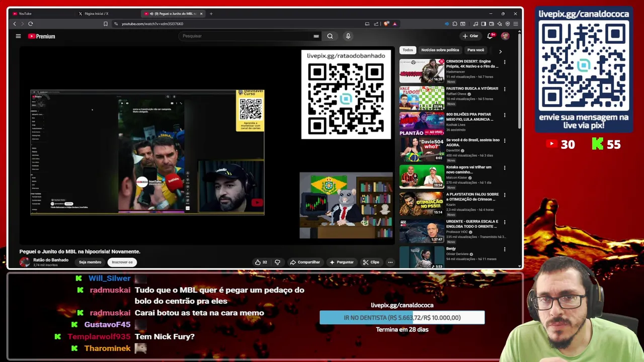The image size is (644, 362).
Task: Open options for URGENTE - GUERRA ESCALA video
Action: [x=505, y=223]
